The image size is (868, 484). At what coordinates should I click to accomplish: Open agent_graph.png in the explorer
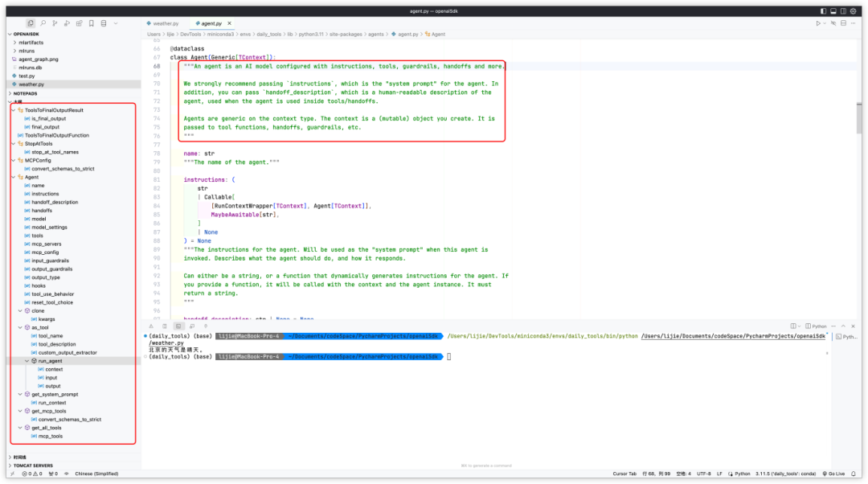[x=39, y=59]
